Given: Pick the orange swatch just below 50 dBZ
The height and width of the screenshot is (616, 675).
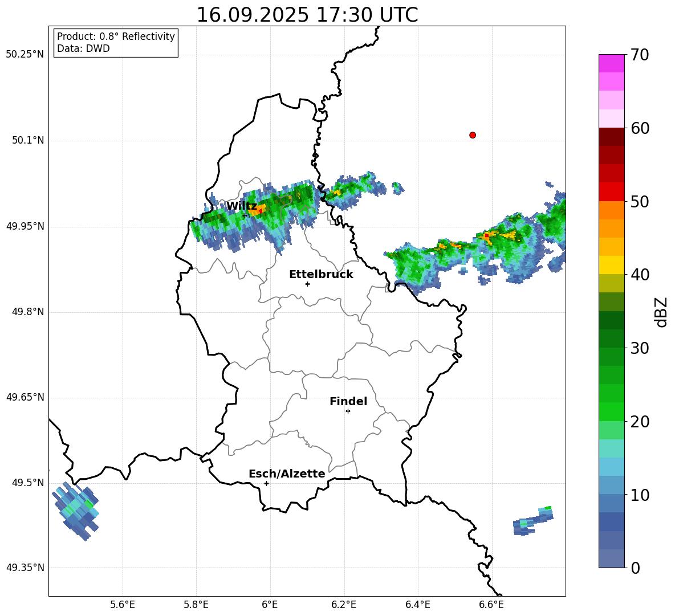Looking at the screenshot, I should point(611,210).
